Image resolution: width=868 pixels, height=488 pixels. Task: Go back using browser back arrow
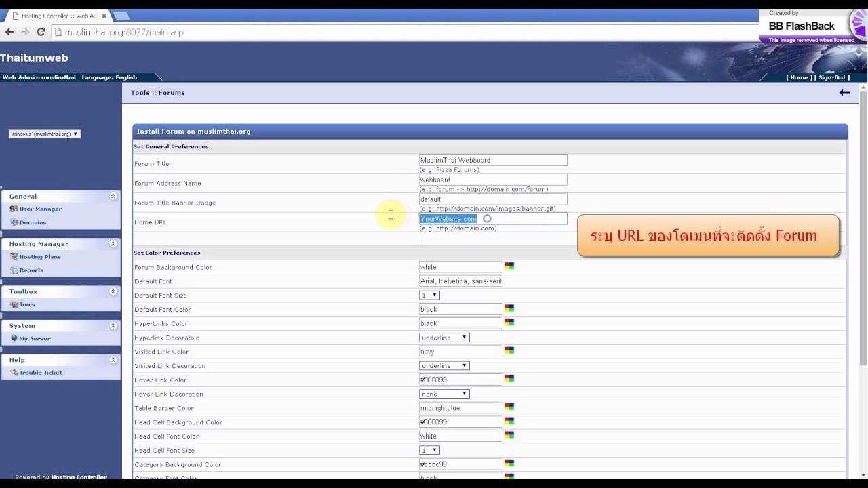click(9, 32)
